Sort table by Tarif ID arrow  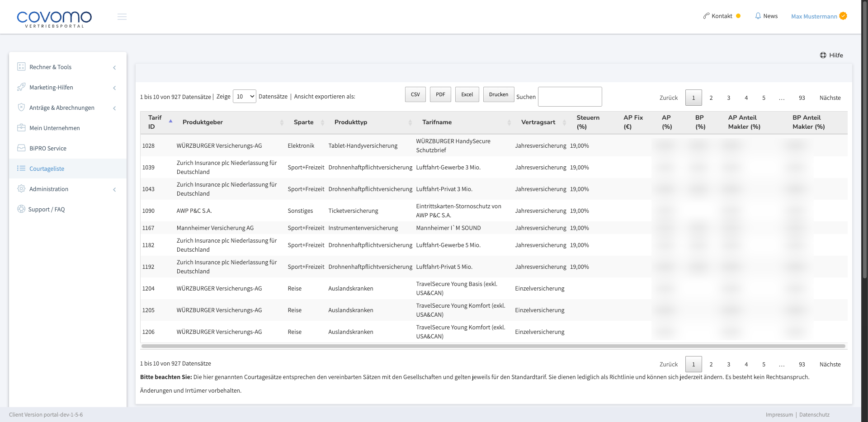pos(170,122)
